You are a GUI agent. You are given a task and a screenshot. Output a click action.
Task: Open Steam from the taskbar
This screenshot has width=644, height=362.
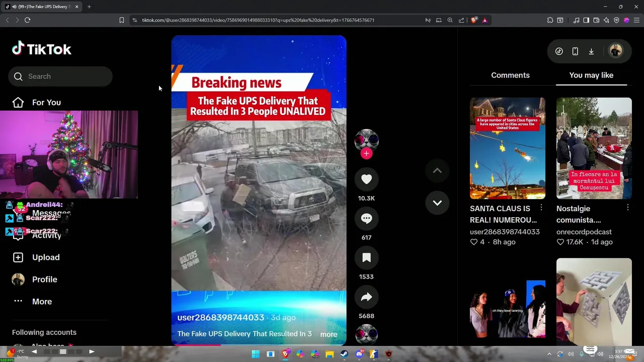pyautogui.click(x=344, y=354)
